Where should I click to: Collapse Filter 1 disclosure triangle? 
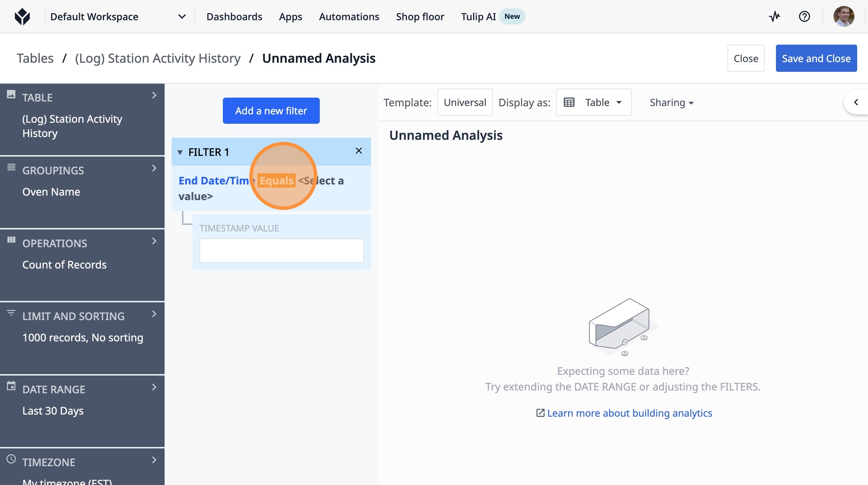click(x=180, y=152)
